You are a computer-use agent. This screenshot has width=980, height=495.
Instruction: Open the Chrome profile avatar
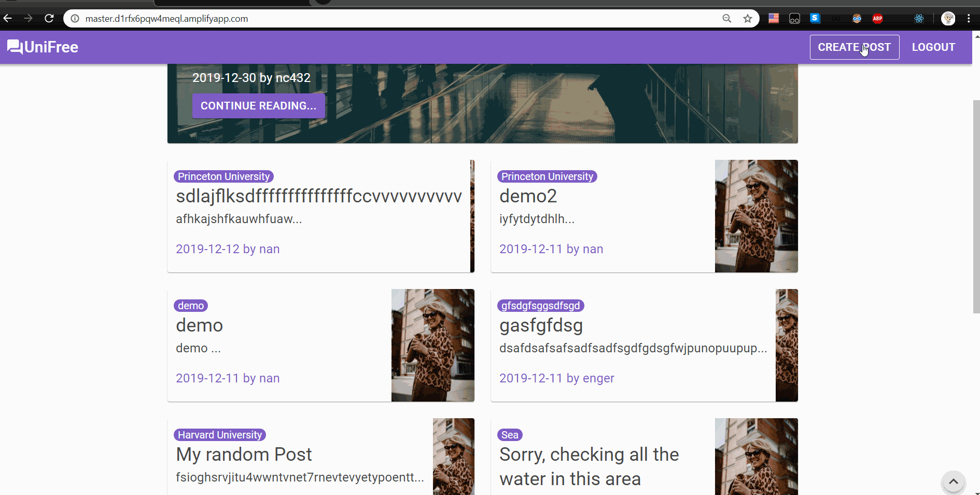[x=948, y=19]
